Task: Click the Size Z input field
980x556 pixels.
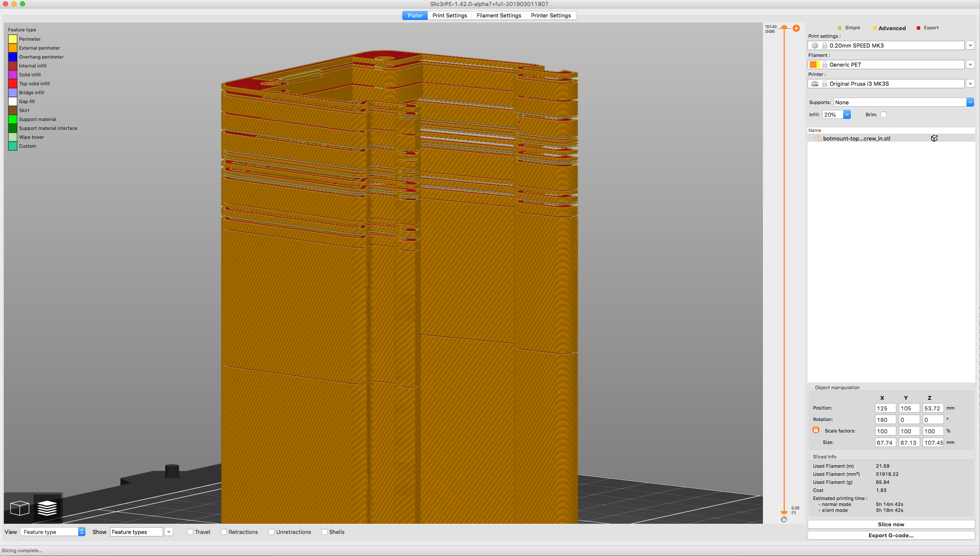Action: 933,443
